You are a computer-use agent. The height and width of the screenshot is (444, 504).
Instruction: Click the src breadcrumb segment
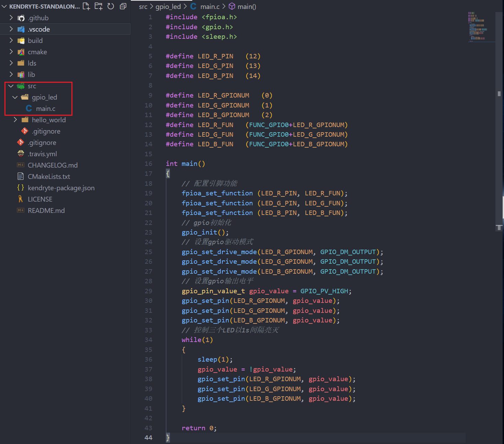click(x=143, y=7)
